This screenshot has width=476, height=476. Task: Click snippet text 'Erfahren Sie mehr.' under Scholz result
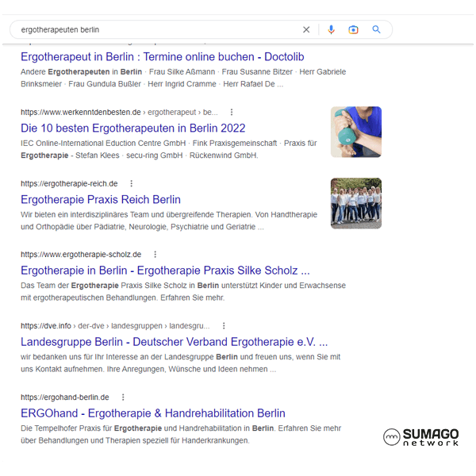click(193, 297)
